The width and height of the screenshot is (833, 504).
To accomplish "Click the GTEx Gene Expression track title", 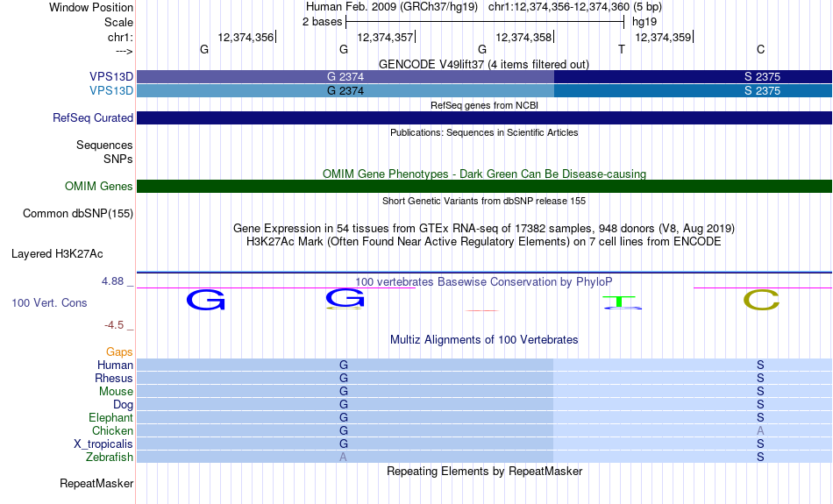I will click(484, 229).
